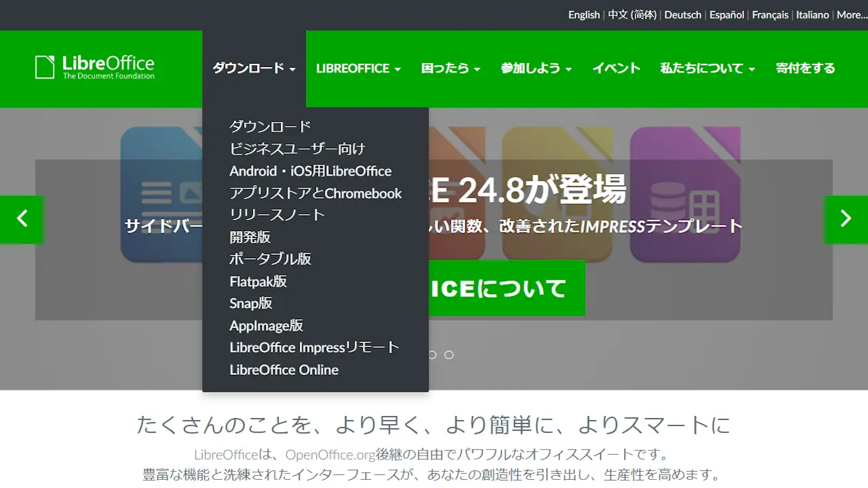Viewport: 868px width, 488px height.
Task: Choose ポータブル版 menu entry
Action: [271, 259]
